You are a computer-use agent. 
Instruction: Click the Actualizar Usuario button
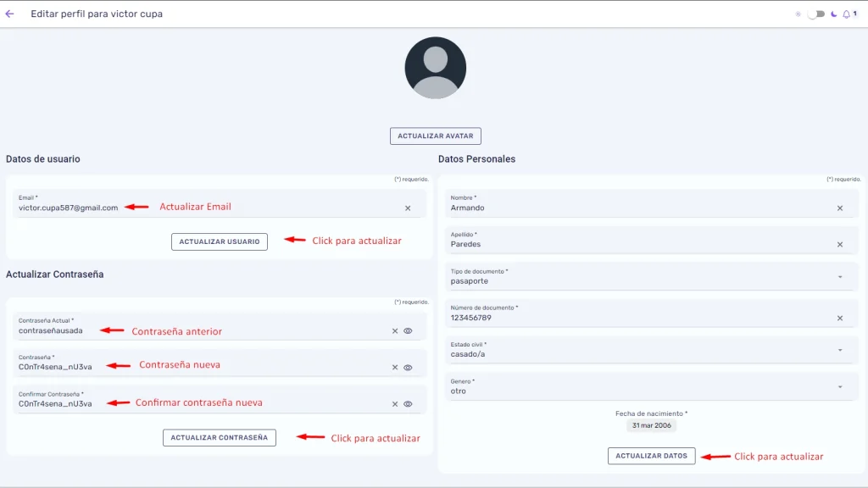coord(220,241)
